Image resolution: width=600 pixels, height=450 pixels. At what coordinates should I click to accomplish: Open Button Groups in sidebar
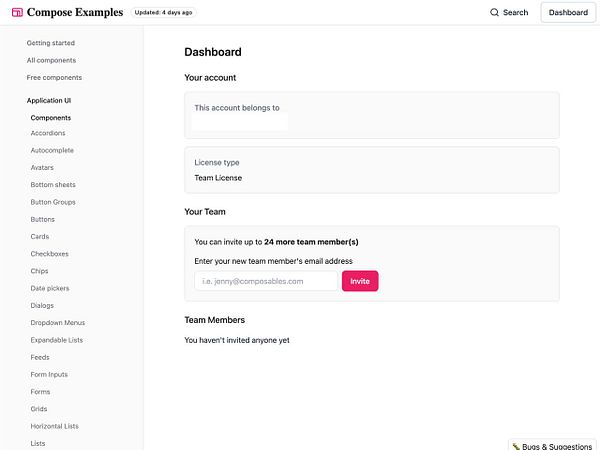[x=53, y=202]
